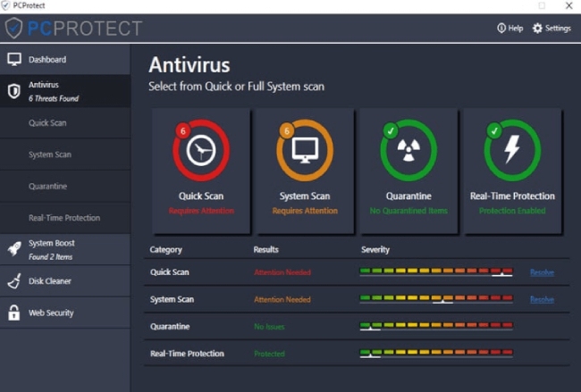581x392 pixels.
Task: Click the green Quarantine radiation icon
Action: (408, 150)
